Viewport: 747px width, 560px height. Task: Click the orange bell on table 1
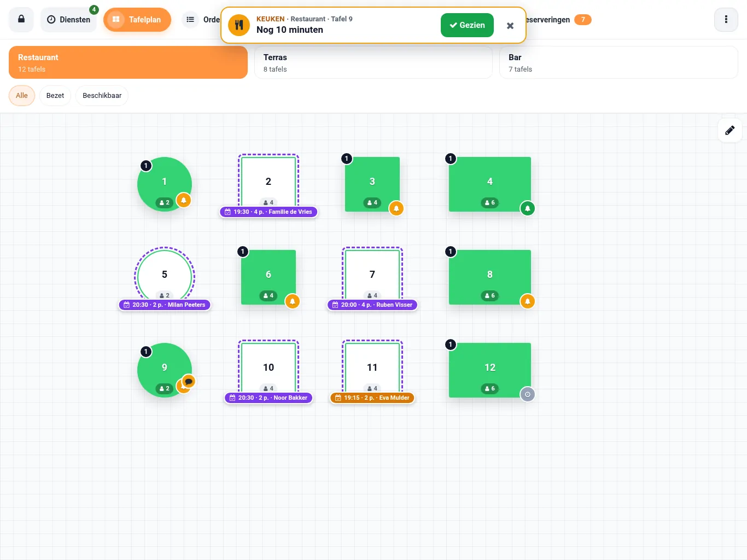[x=184, y=201]
